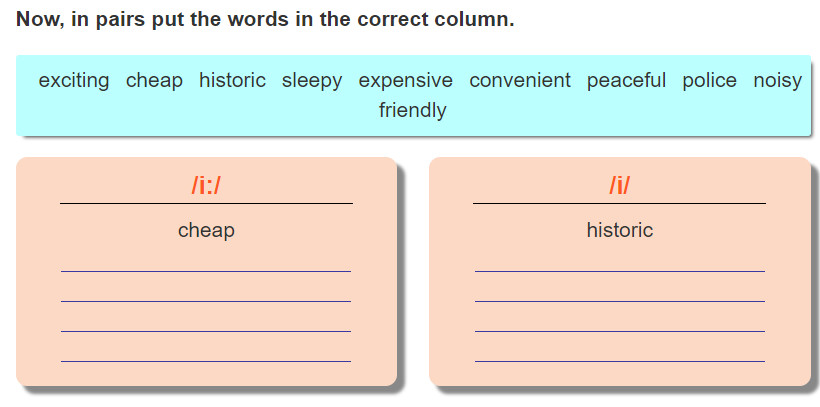The height and width of the screenshot is (407, 820).
Task: Pick the word 'convenient'
Action: (520, 81)
